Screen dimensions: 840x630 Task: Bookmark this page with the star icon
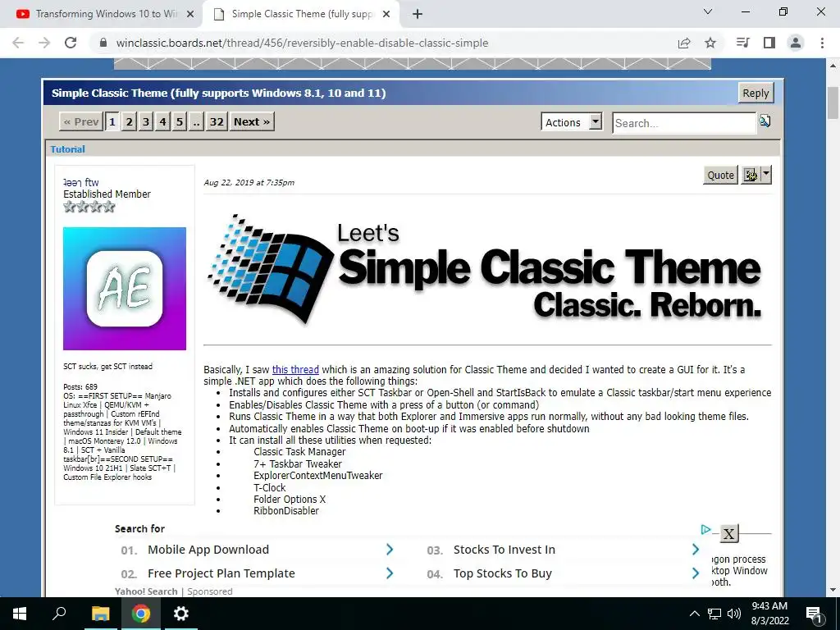[x=710, y=43]
